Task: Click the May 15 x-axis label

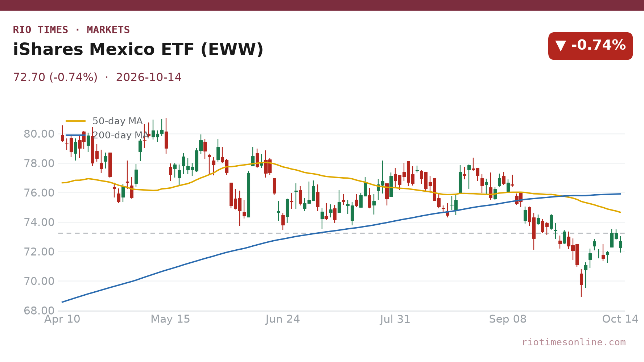Action: click(170, 319)
